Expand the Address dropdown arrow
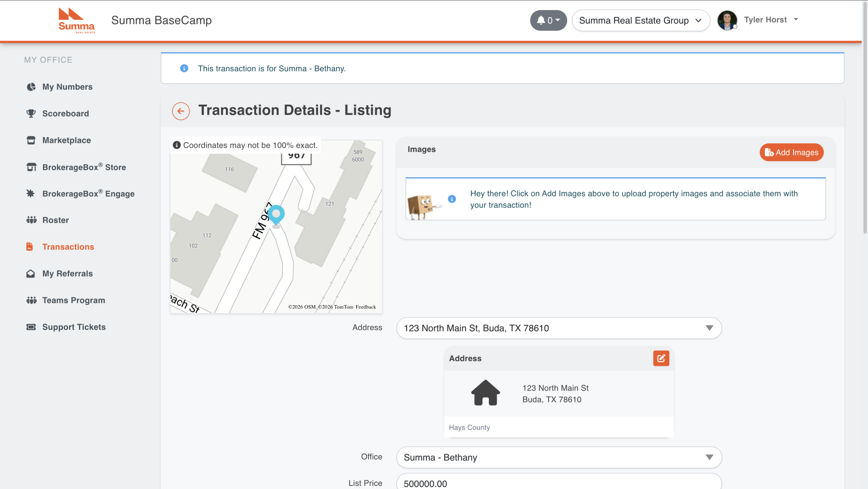 click(709, 328)
